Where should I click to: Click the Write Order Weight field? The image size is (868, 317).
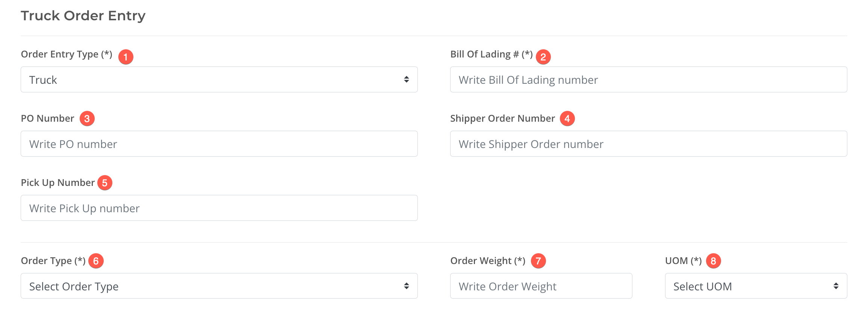click(x=540, y=286)
